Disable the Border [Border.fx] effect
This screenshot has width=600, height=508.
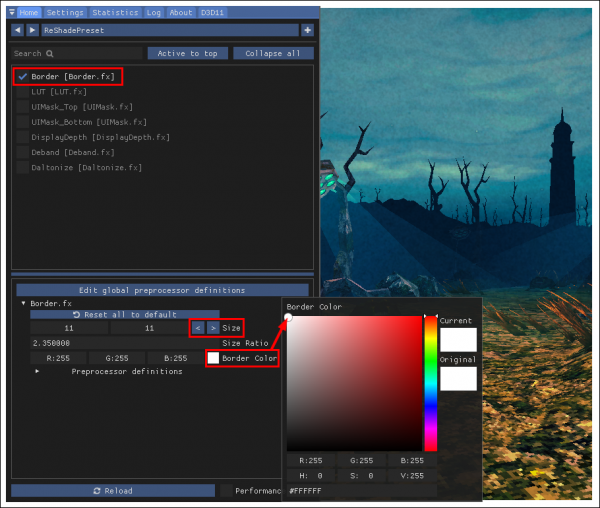point(23,76)
